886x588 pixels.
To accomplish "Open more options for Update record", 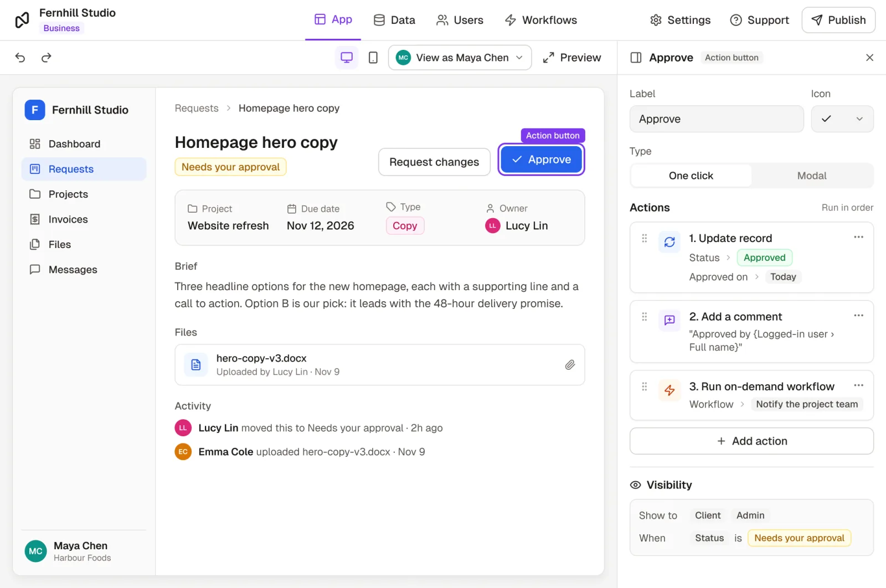I will click(859, 237).
